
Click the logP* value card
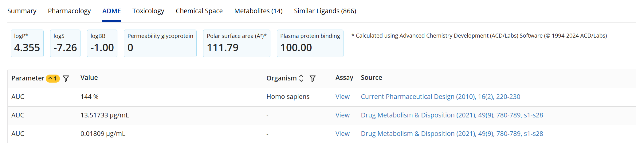[27, 43]
